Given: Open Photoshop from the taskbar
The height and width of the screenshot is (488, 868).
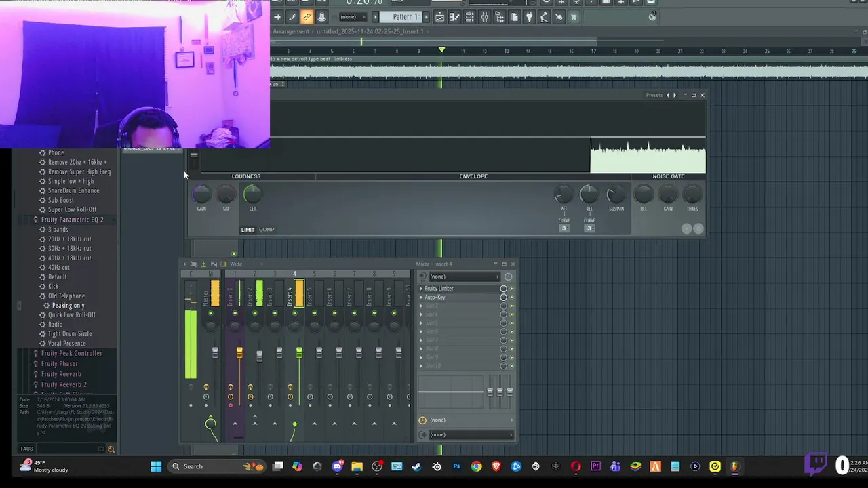Looking at the screenshot, I should click(x=456, y=466).
